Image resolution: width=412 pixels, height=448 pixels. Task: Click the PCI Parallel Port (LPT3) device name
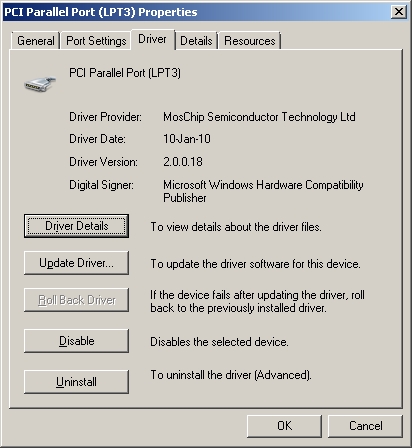[125, 73]
